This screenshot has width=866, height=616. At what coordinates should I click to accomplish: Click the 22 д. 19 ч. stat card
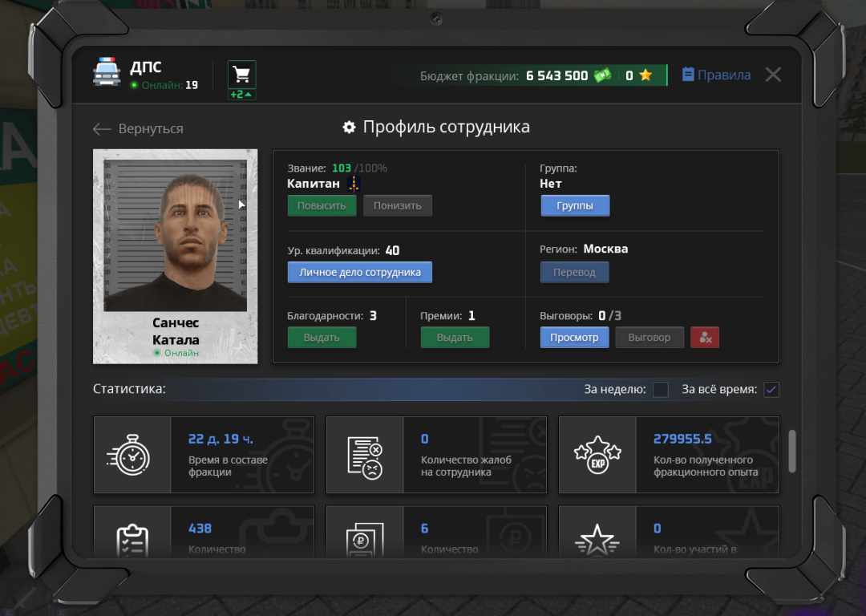[x=204, y=455]
